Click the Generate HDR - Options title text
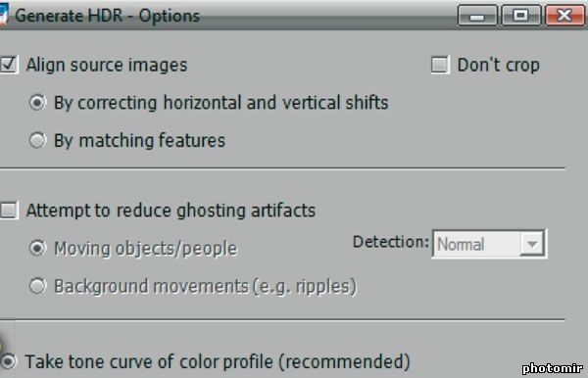This screenshot has width=588, height=378. pyautogui.click(x=107, y=16)
